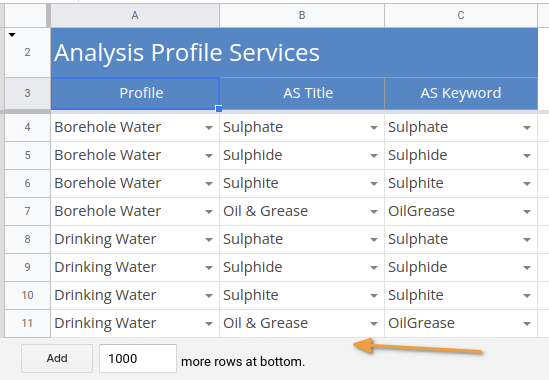Open Profile dropdown in row 4
549x380 pixels.
[209, 128]
